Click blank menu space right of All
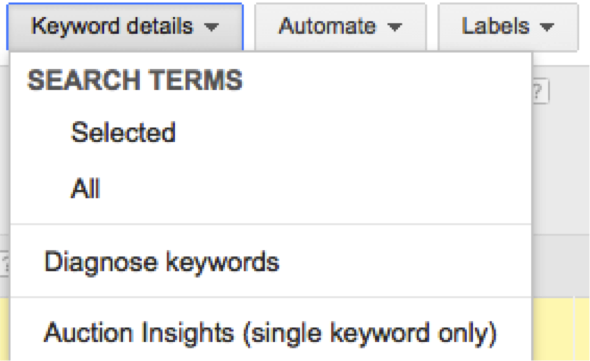 pos(315,188)
